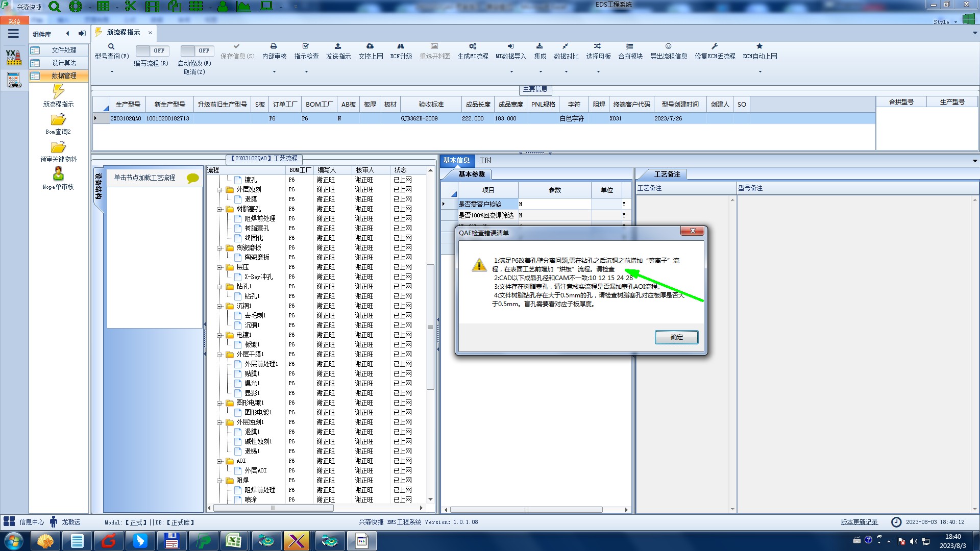Image resolution: width=980 pixels, height=551 pixels.
Task: Open Excel from the Windows taskbar
Action: point(234,540)
